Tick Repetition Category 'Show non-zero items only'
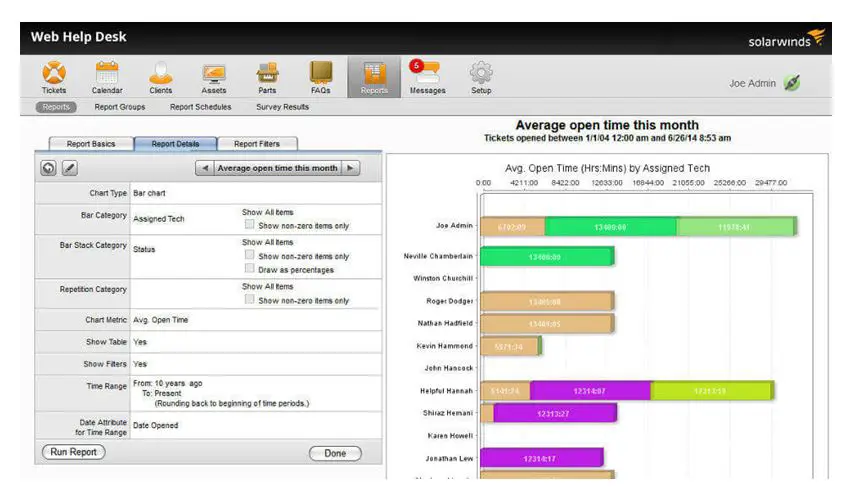846x489 pixels. [x=249, y=299]
